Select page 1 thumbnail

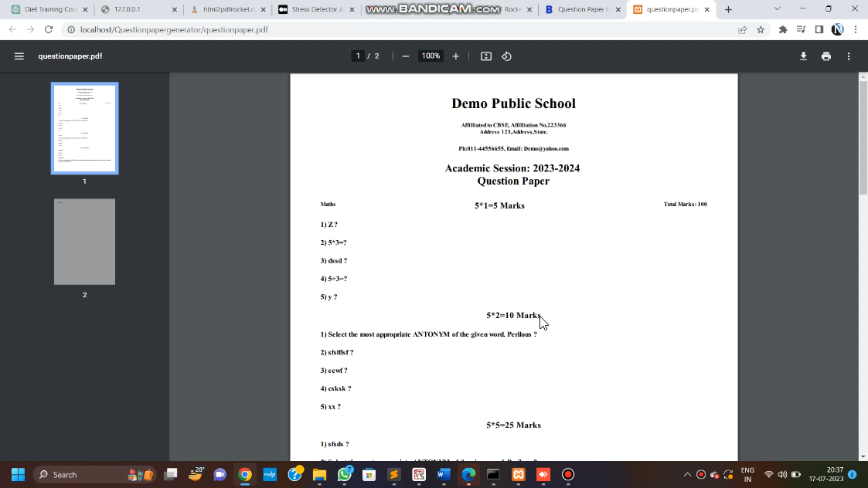click(x=85, y=128)
